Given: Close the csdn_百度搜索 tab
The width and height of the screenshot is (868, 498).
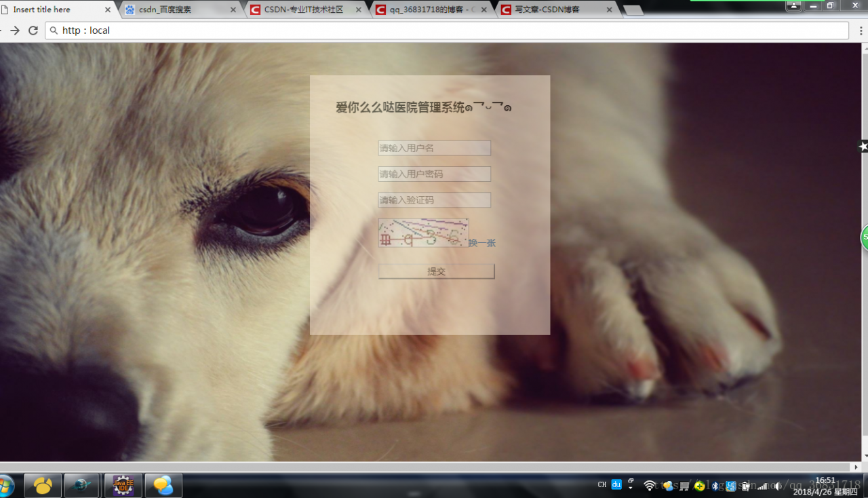Looking at the screenshot, I should 233,10.
